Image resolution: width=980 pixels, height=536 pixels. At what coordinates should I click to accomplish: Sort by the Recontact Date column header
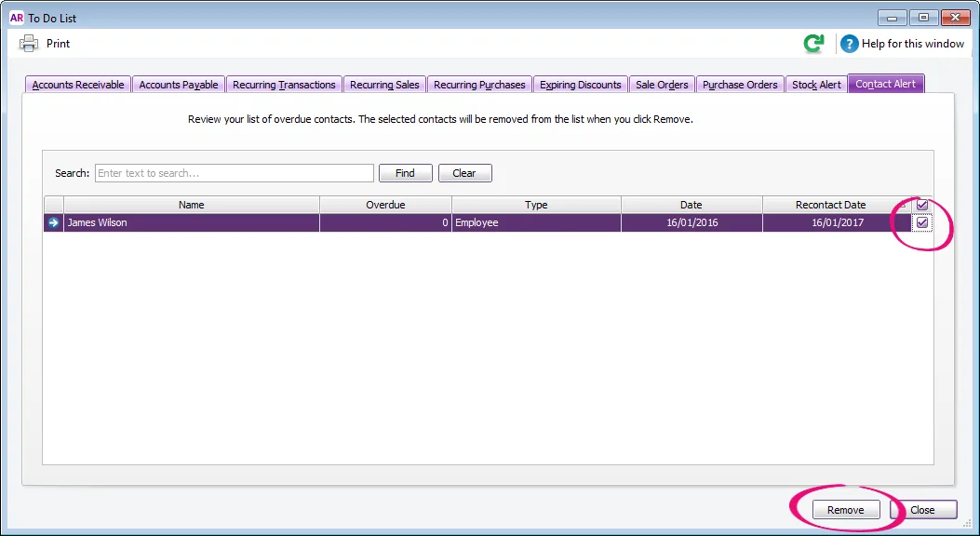pyautogui.click(x=837, y=205)
